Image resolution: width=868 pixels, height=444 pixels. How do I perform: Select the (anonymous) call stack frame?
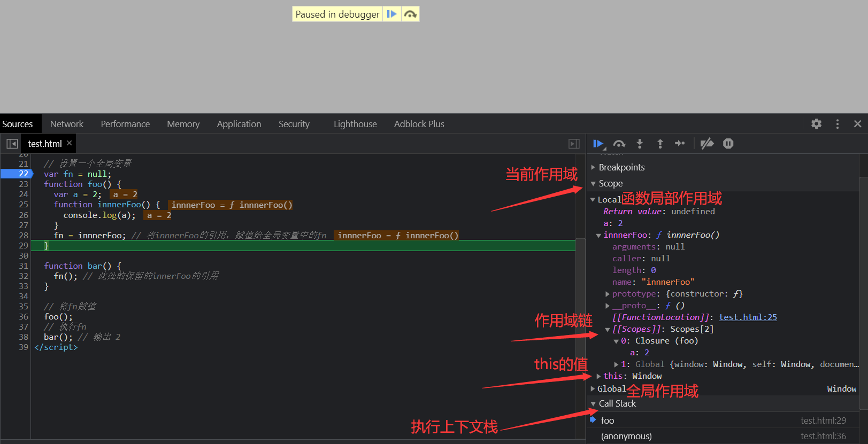pos(724,436)
